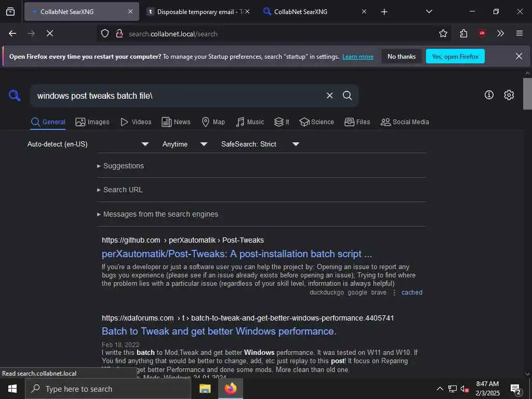Click the github.com result URL
The height and width of the screenshot is (399, 532).
[182, 240]
